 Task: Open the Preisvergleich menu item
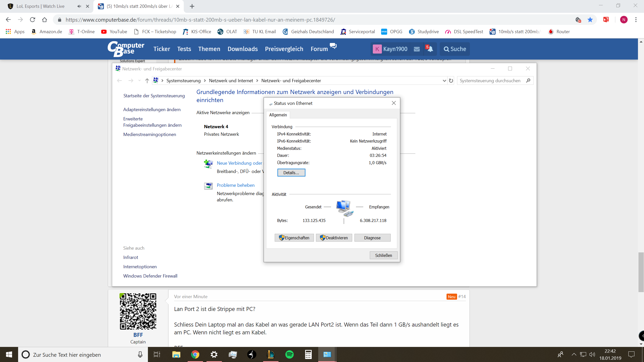pos(284,49)
